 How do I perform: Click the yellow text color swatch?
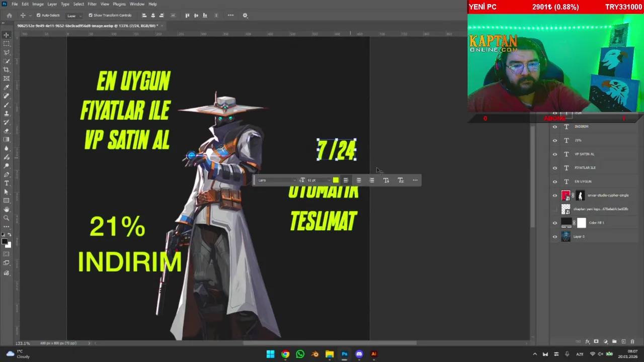(336, 180)
